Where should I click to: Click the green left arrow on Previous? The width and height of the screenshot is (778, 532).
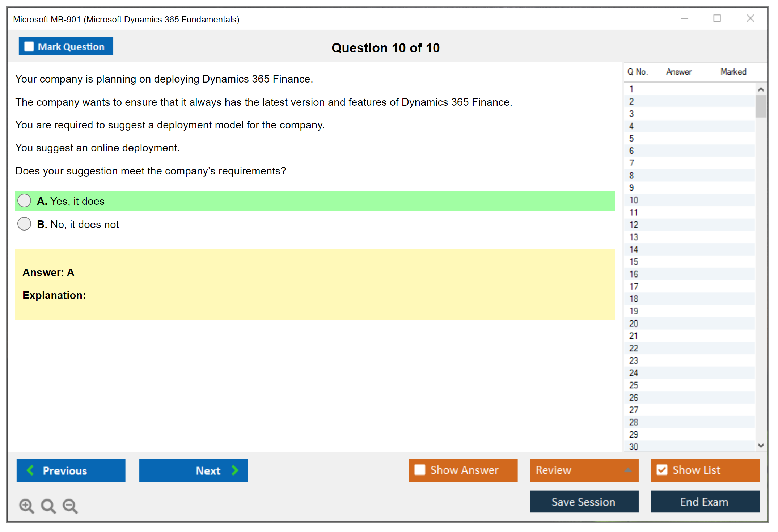click(x=30, y=470)
